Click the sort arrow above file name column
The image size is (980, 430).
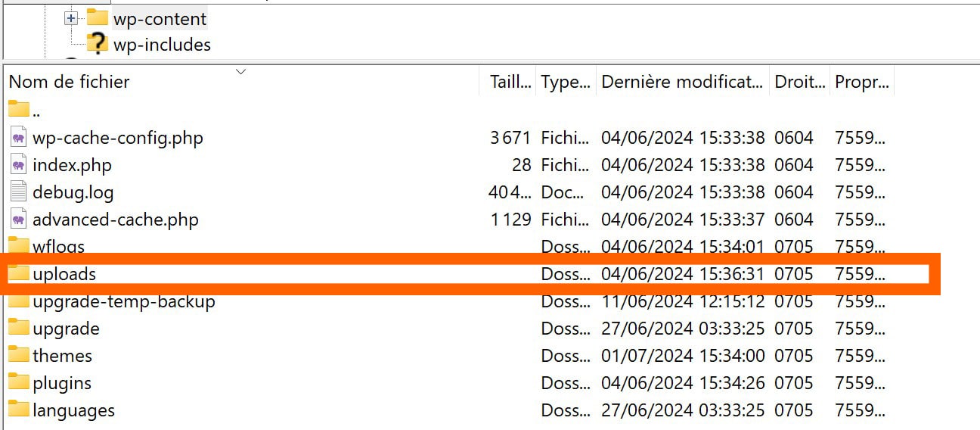click(x=241, y=72)
